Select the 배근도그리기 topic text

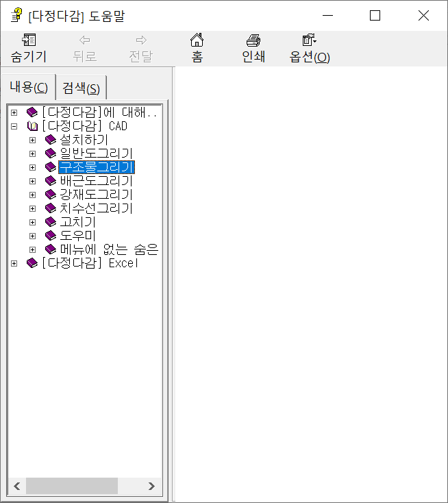(x=96, y=181)
